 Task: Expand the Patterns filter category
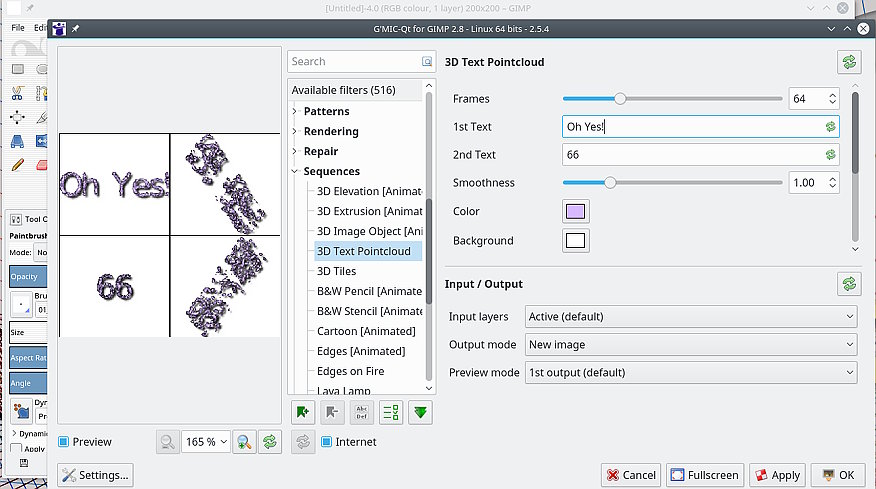pyautogui.click(x=294, y=111)
